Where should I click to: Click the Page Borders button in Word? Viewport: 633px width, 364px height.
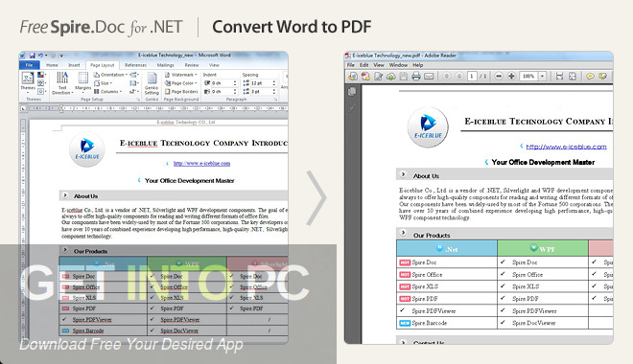point(181,92)
